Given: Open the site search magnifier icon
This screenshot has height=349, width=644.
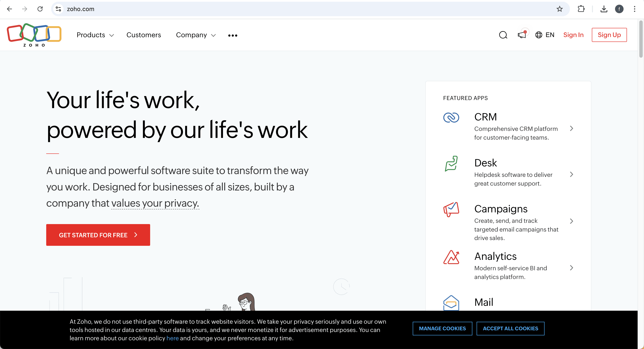Looking at the screenshot, I should [503, 35].
